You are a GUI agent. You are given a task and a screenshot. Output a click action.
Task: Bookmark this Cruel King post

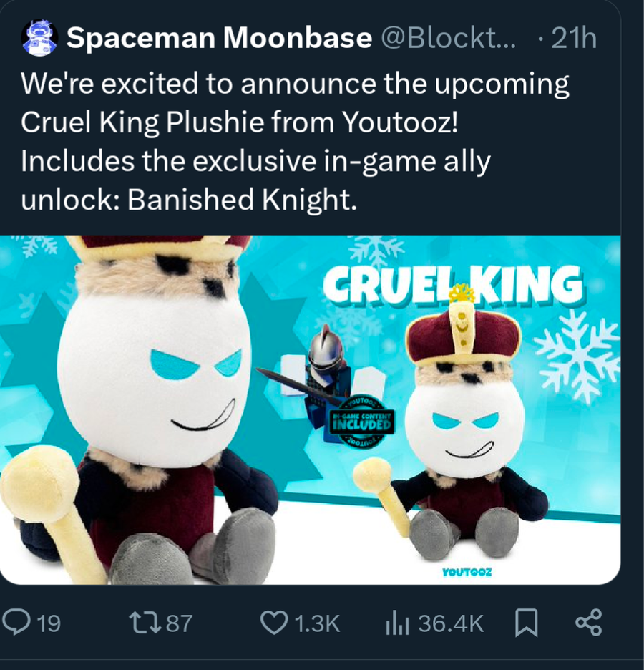(x=526, y=623)
